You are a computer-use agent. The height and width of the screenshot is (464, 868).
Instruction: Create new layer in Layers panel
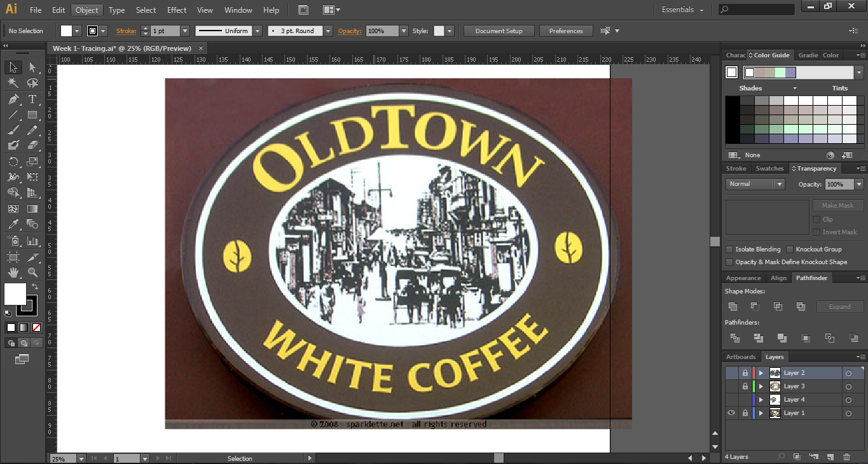[830, 457]
